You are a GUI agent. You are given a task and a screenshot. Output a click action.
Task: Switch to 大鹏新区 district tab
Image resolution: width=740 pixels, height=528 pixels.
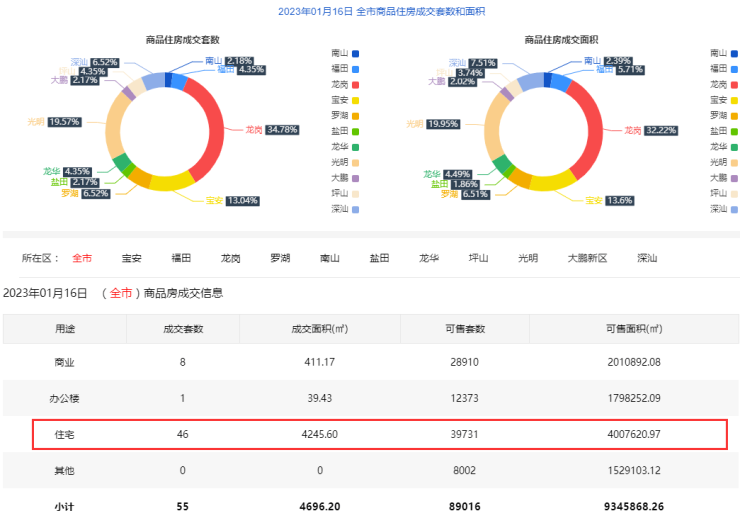[587, 258]
